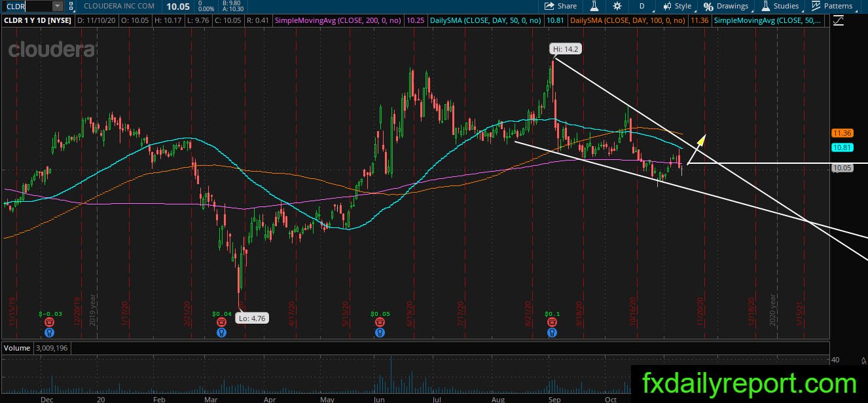Click the H: 10.17 high value
The width and height of the screenshot is (868, 403).
pos(169,21)
